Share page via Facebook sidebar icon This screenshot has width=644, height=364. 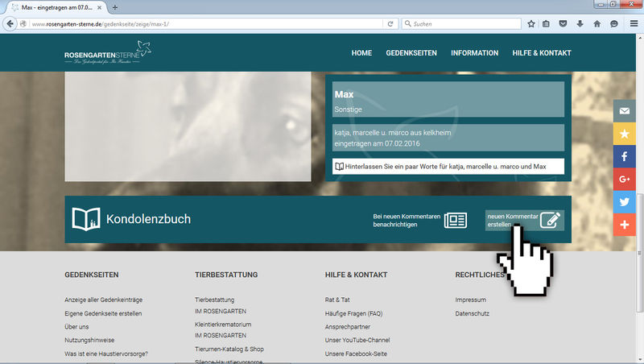coord(625,156)
